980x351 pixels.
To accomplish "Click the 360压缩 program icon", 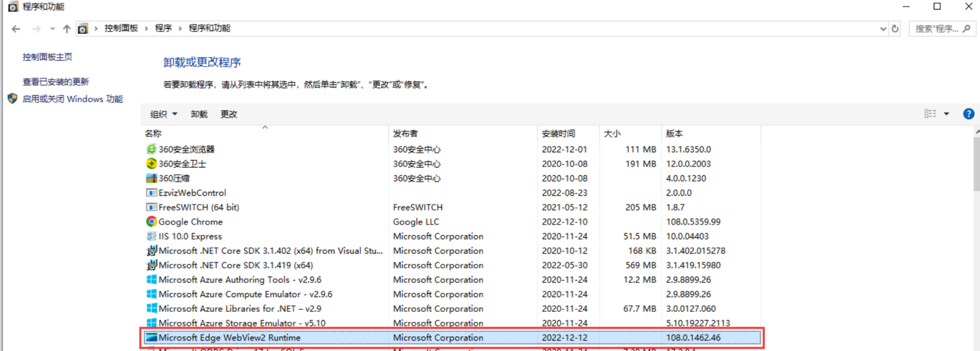I will (x=151, y=178).
